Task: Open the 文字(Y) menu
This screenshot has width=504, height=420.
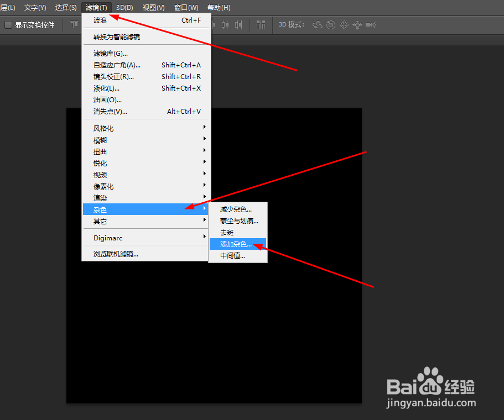Action: coord(35,7)
